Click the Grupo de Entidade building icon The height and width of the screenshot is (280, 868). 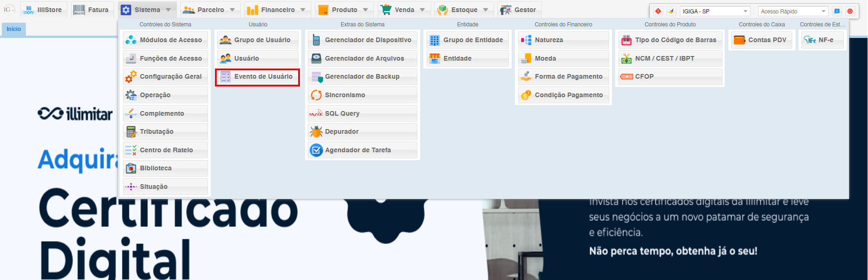pyautogui.click(x=434, y=40)
